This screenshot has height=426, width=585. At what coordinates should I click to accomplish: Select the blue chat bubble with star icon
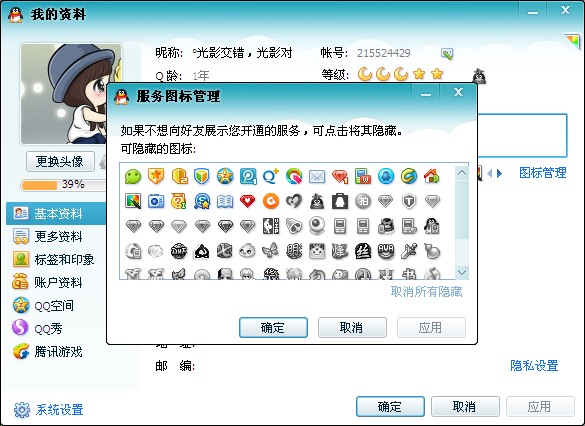click(x=202, y=201)
